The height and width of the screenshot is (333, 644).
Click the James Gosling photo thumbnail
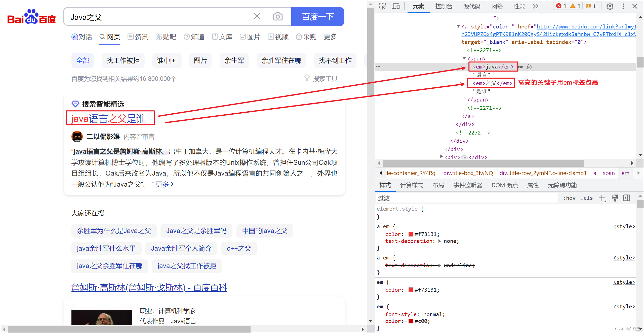(x=102, y=317)
